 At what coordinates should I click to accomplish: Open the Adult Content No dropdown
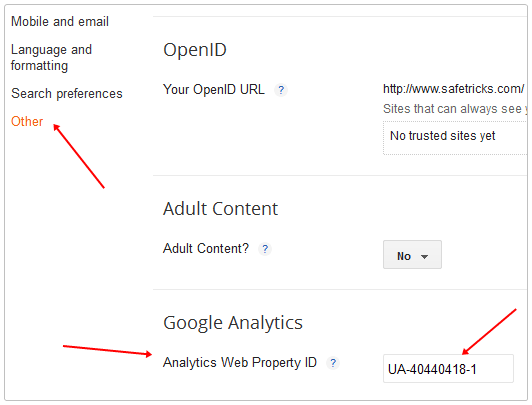tap(412, 255)
